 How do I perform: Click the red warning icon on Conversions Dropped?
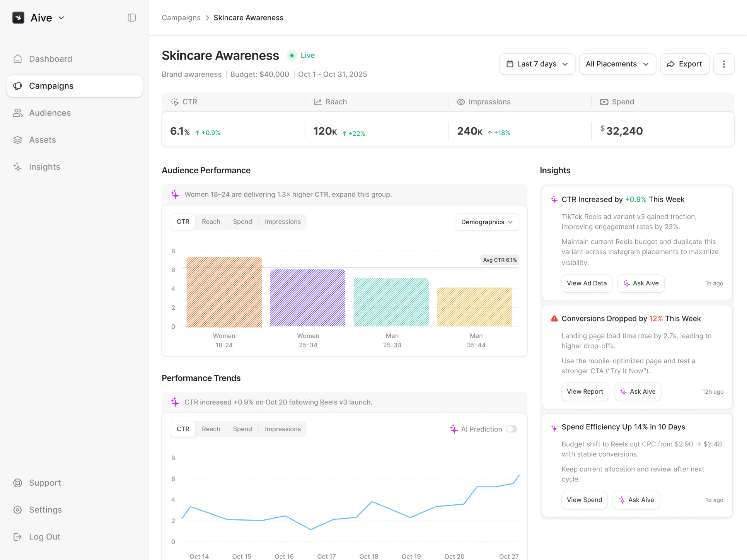click(554, 319)
